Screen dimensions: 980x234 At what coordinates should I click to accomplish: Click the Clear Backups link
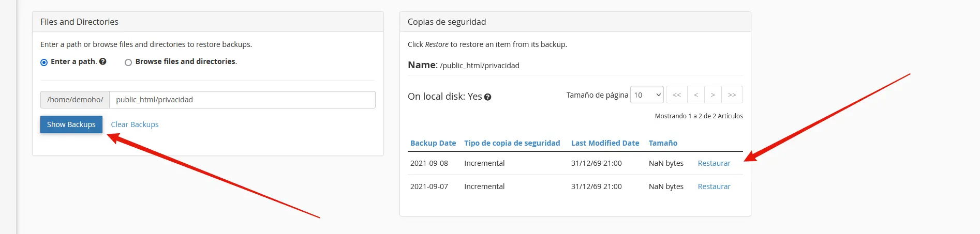135,124
